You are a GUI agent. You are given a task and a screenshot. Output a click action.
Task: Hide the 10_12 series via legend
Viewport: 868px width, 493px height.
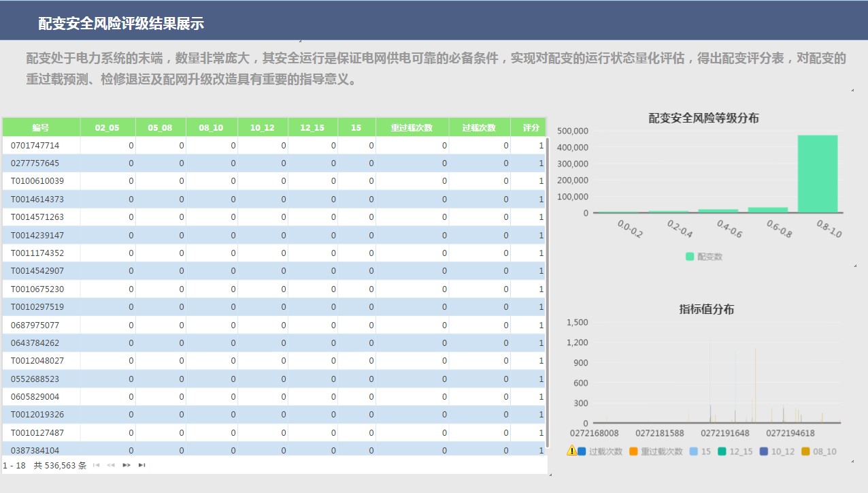pyautogui.click(x=775, y=451)
